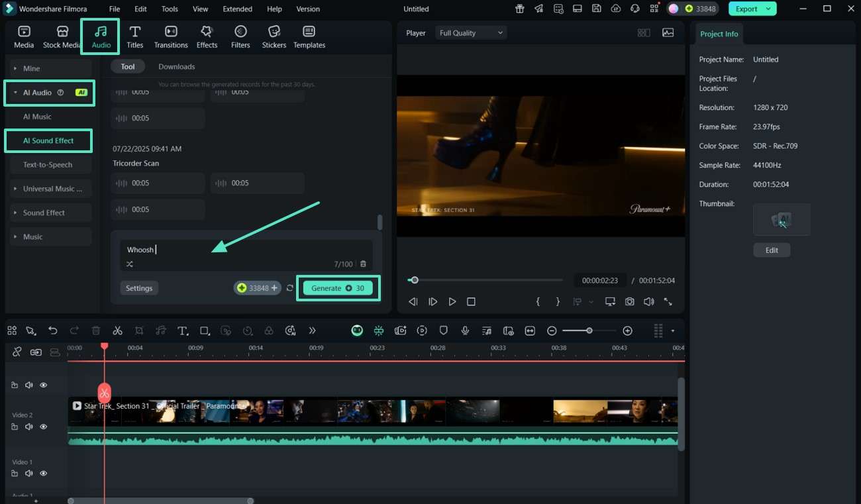
Task: Click the more tools chevrons in timeline toolbar
Action: point(312,330)
